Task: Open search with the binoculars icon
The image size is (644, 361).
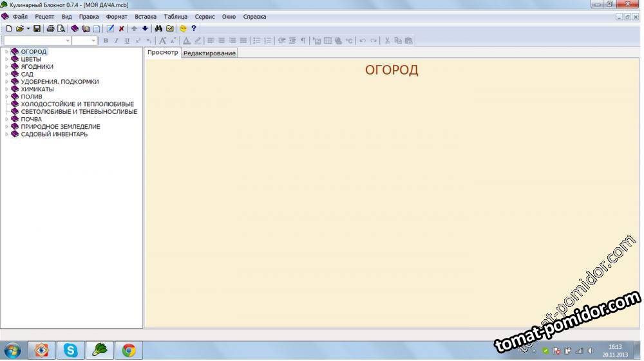Action: coord(158,29)
